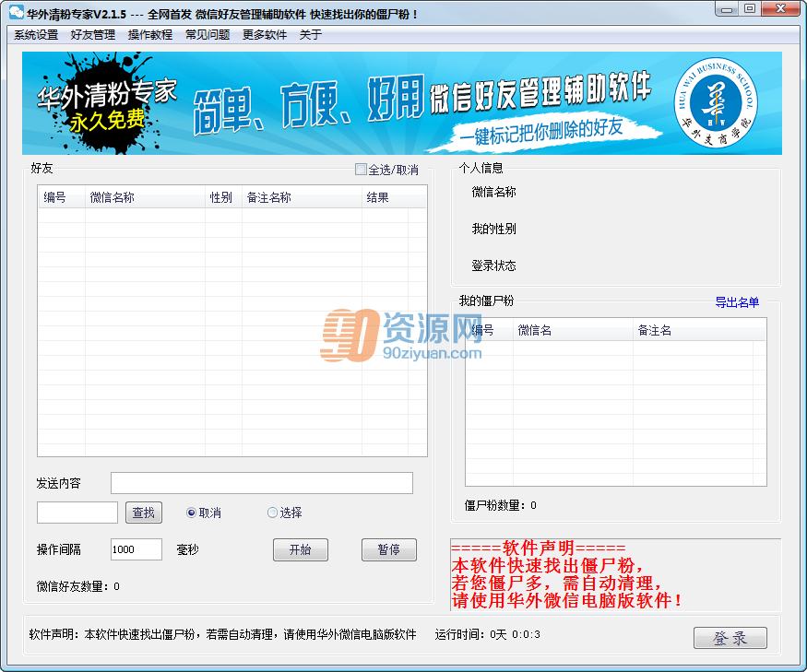The height and width of the screenshot is (672, 807).
Task: Click the 微信名称 label under 个人信息
Action: click(x=494, y=192)
